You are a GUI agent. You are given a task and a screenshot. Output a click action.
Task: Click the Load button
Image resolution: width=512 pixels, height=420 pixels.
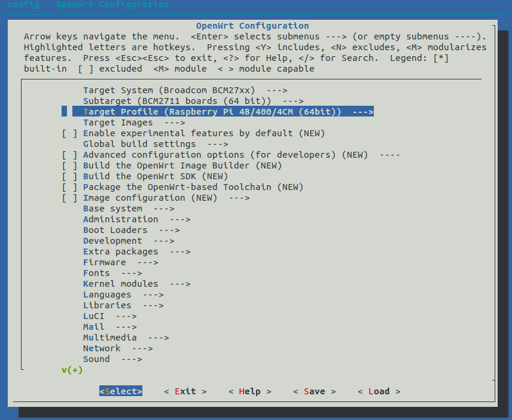pyautogui.click(x=379, y=391)
